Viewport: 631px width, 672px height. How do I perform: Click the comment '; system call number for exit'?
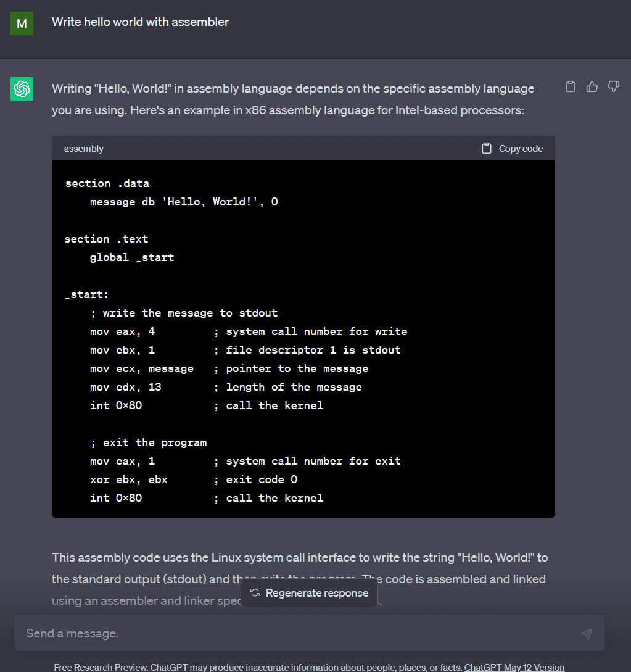pyautogui.click(x=307, y=461)
